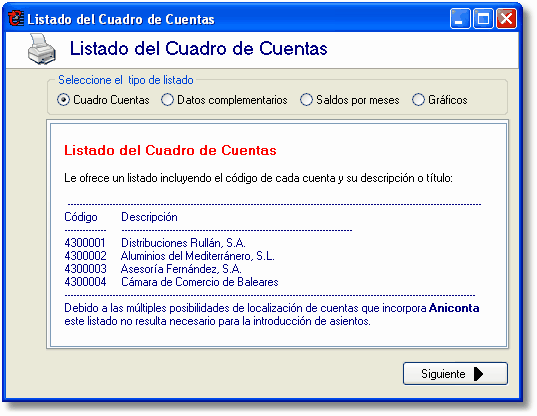
Task: Click the Siguiente button
Action: point(455,374)
